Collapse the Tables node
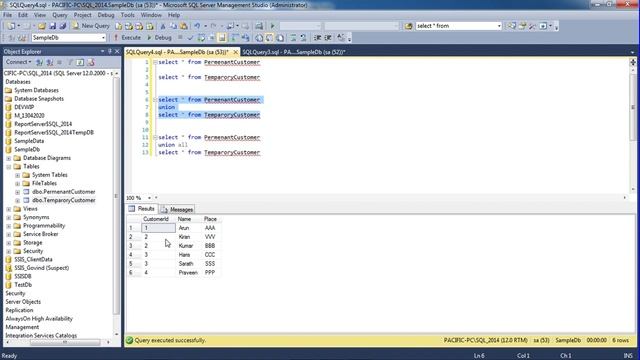 (x=9, y=167)
